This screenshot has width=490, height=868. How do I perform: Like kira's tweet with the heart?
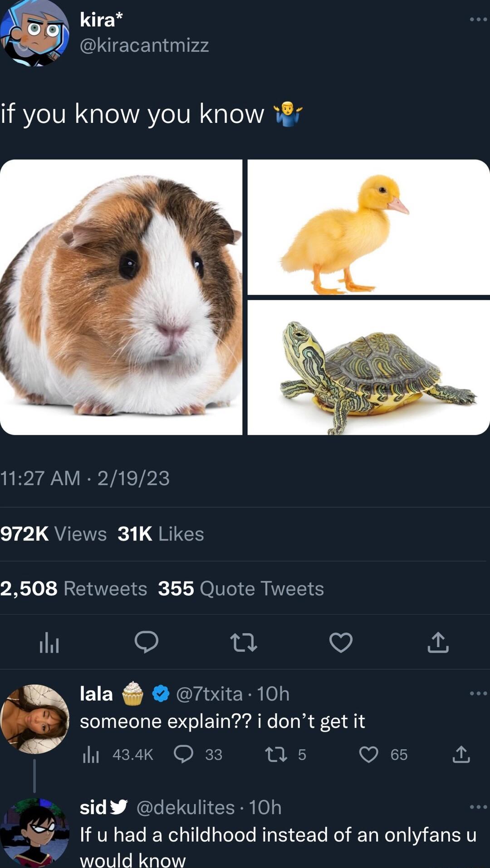(x=341, y=642)
